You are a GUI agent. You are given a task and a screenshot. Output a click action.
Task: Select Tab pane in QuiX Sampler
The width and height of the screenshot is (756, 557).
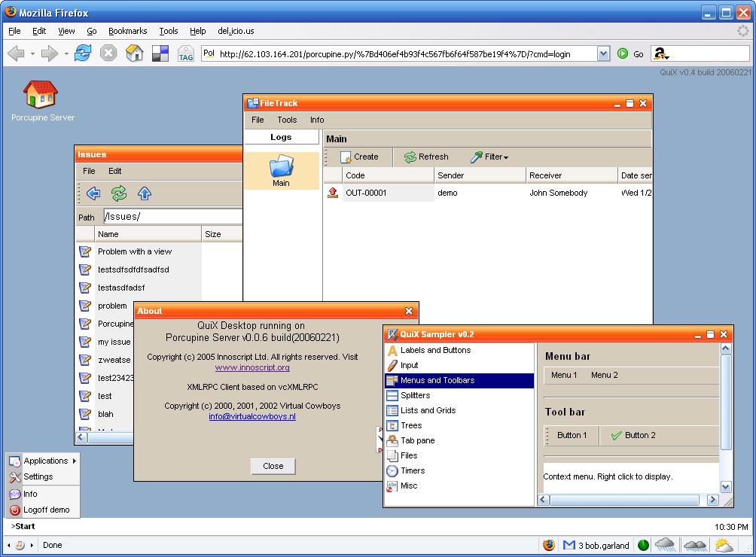(x=418, y=440)
